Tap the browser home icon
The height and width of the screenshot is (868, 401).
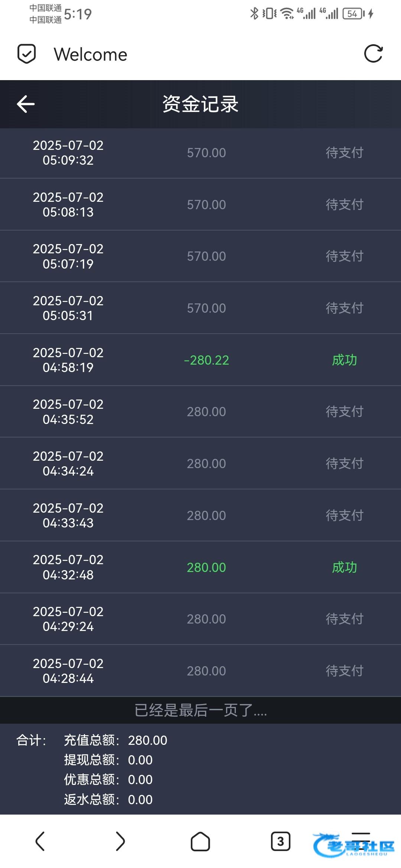(x=200, y=841)
